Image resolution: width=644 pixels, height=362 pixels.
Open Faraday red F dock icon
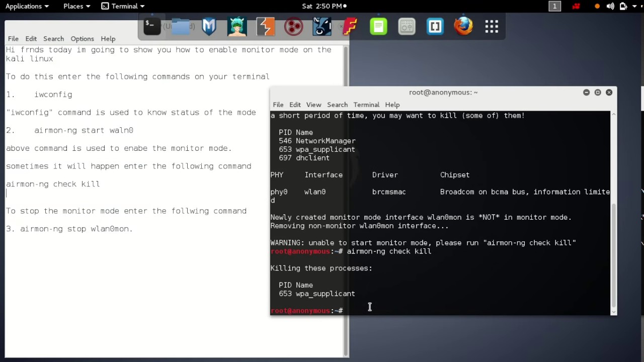coord(350,26)
